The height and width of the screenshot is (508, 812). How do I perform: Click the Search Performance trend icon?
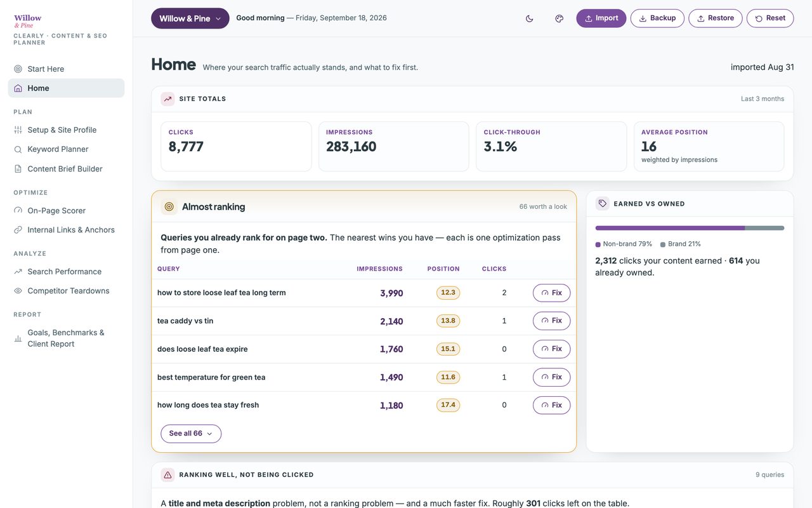point(18,271)
